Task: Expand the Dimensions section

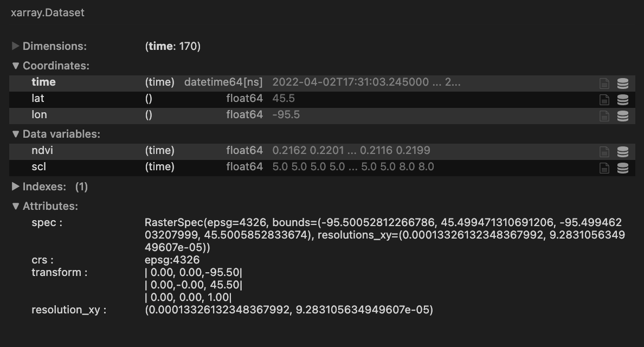Action: tap(49, 46)
